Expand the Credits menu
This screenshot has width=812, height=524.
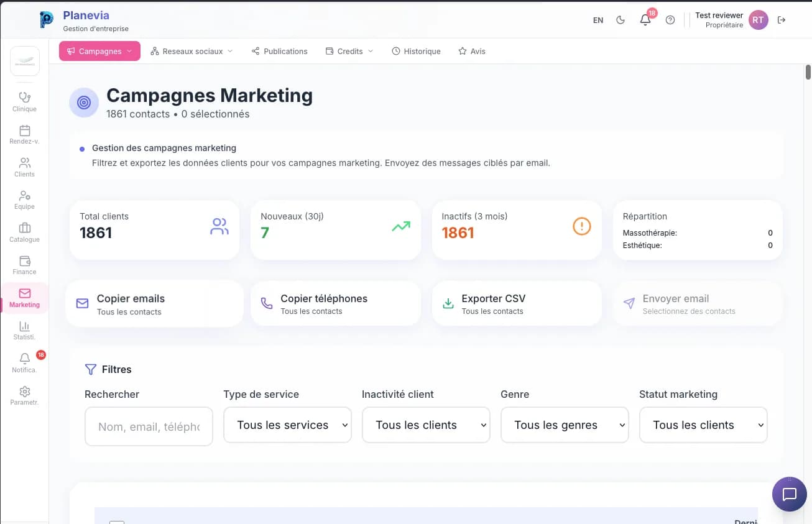[349, 51]
